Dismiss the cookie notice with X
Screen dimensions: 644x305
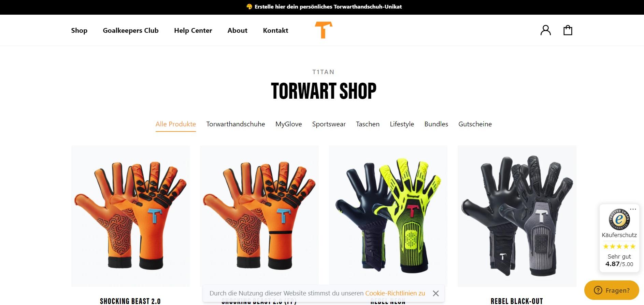click(435, 293)
